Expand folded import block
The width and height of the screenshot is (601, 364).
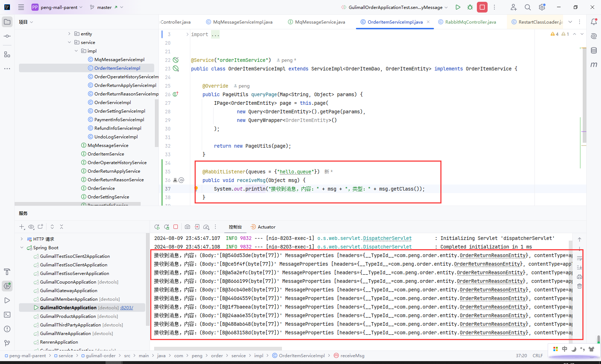[187, 34]
